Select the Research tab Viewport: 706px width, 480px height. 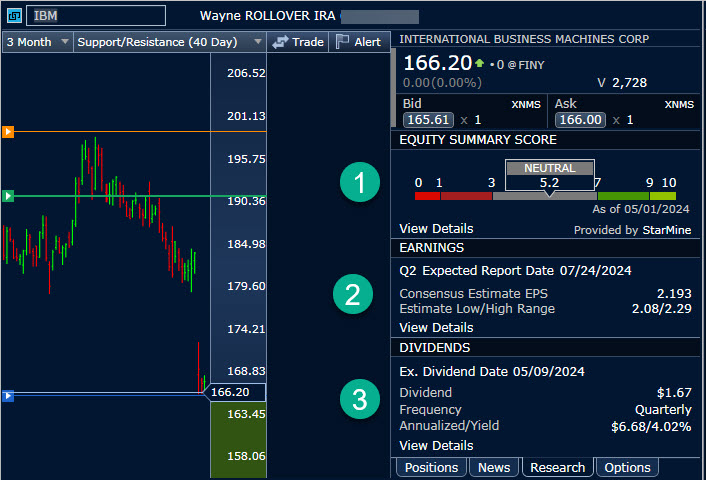coord(557,467)
